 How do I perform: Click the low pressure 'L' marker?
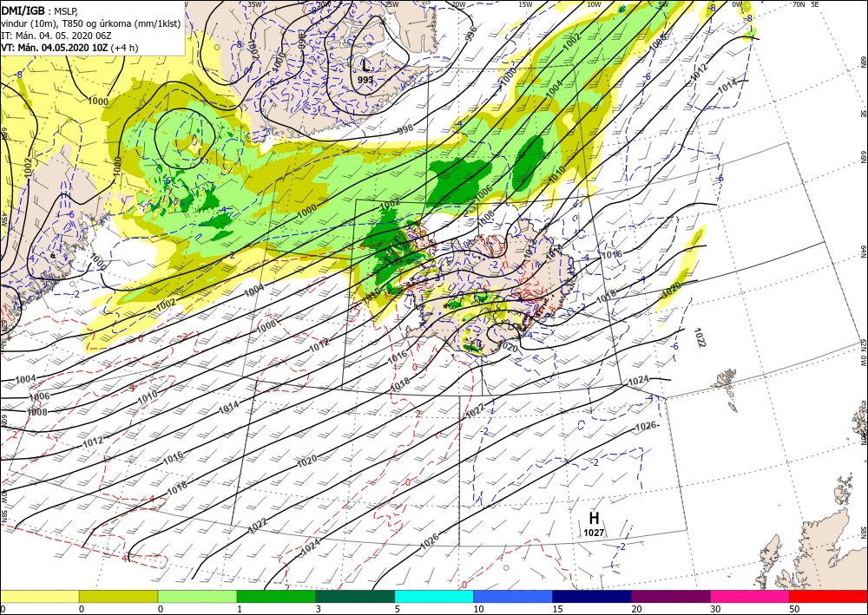[365, 65]
